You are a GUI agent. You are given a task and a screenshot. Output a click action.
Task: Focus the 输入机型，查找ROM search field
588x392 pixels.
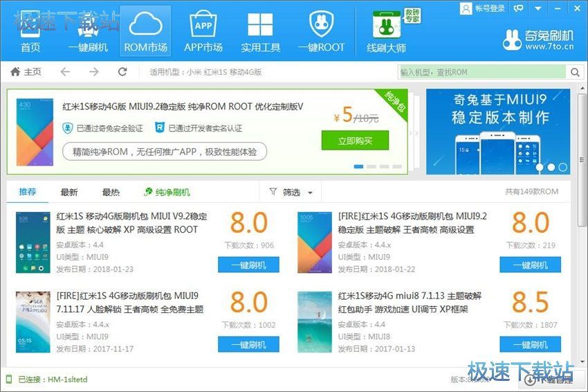click(482, 72)
